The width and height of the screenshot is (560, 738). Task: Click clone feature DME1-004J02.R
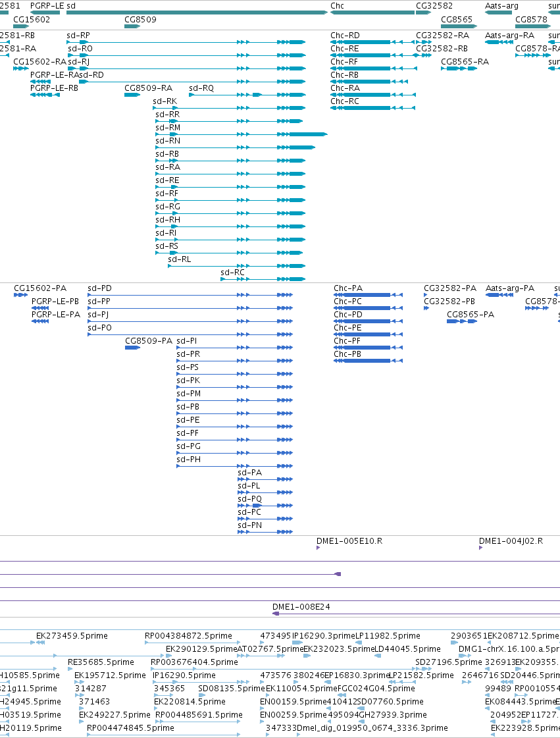tap(480, 548)
